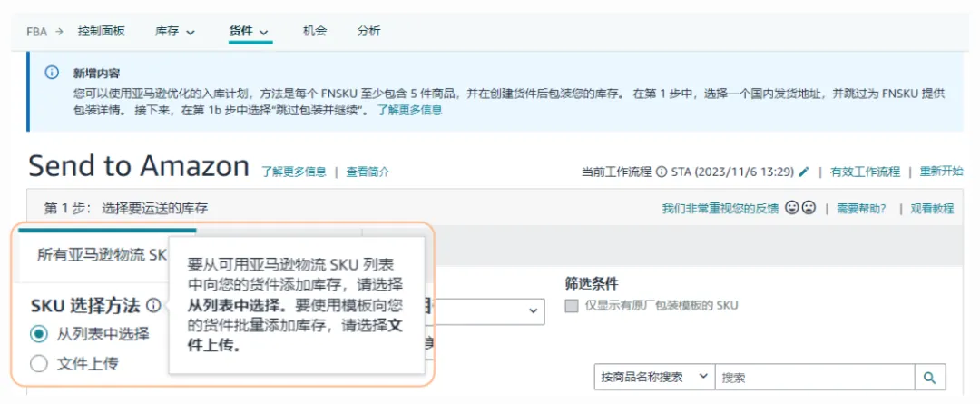Open the 有效工作流程 link

[x=865, y=172]
